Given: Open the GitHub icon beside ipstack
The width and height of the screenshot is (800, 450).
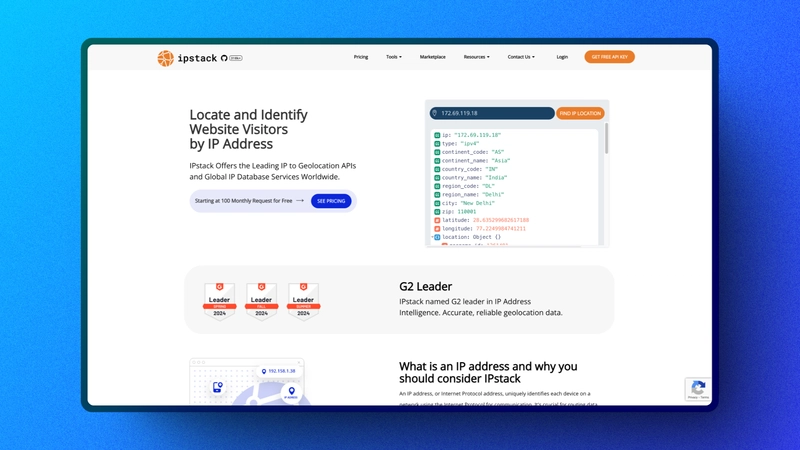Looking at the screenshot, I should pos(224,58).
